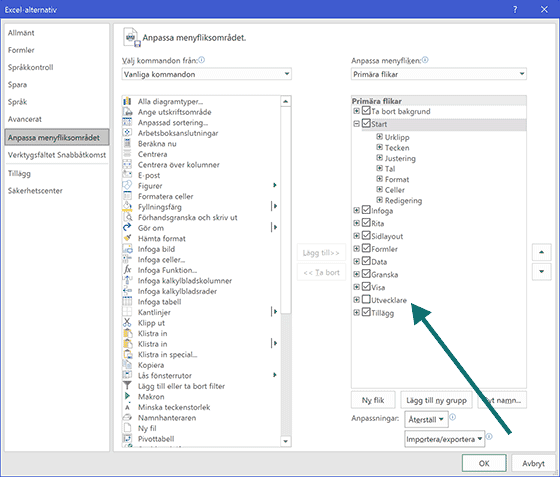Click the filter funnel icon

[x=127, y=386]
